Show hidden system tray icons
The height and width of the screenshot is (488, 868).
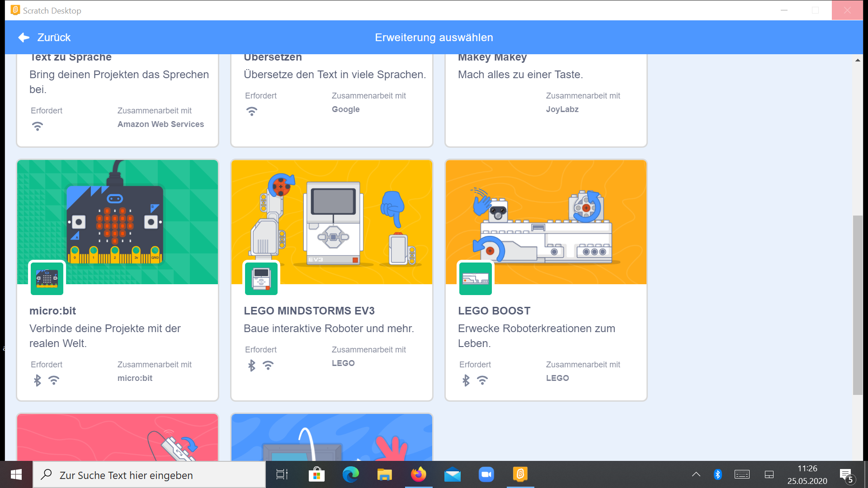coord(696,474)
